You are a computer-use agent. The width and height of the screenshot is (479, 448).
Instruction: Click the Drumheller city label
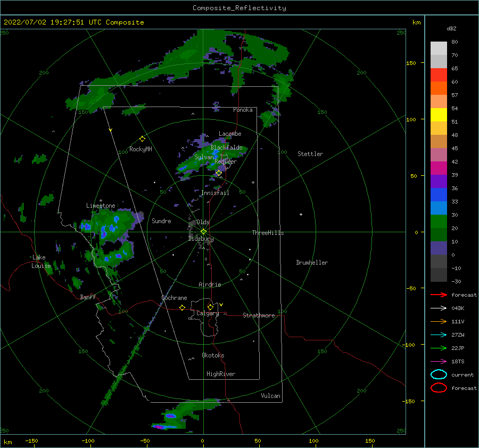(x=312, y=263)
